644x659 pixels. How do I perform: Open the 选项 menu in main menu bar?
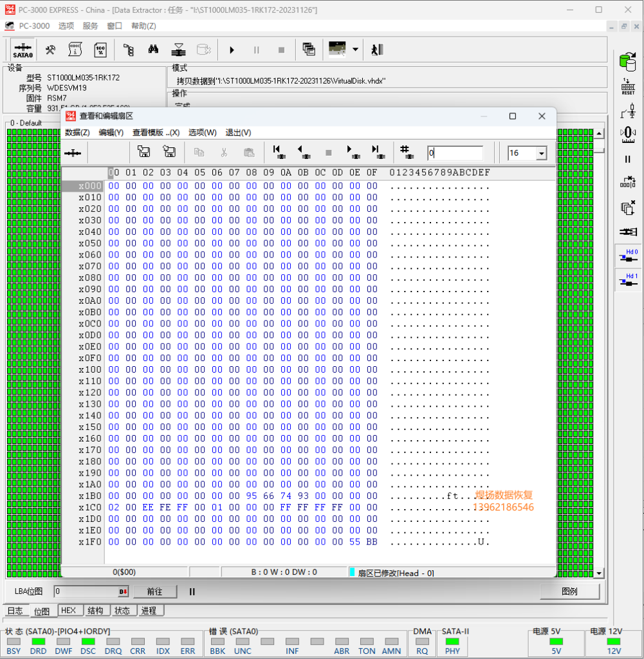[x=66, y=26]
